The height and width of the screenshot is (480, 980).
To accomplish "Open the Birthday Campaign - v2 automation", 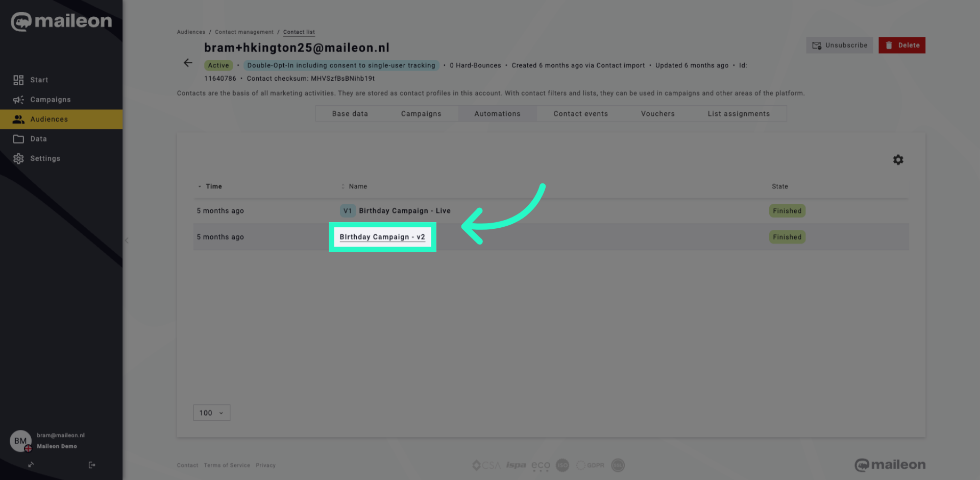I will [x=382, y=236].
